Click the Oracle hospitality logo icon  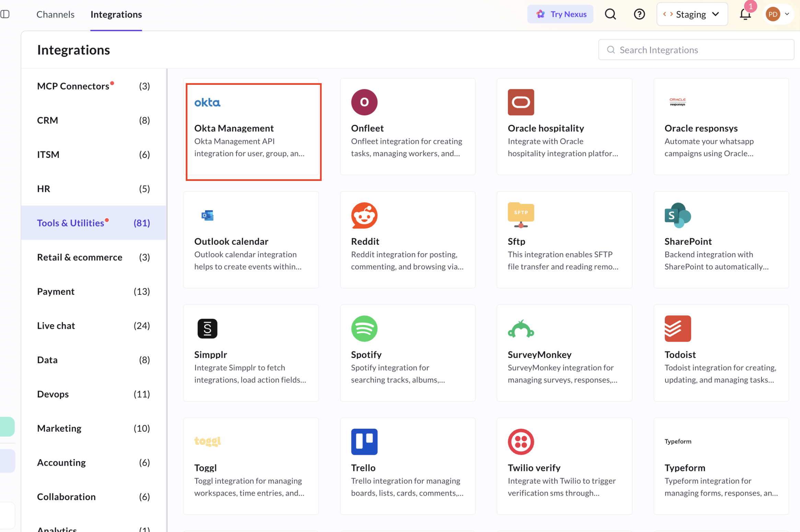pos(521,102)
